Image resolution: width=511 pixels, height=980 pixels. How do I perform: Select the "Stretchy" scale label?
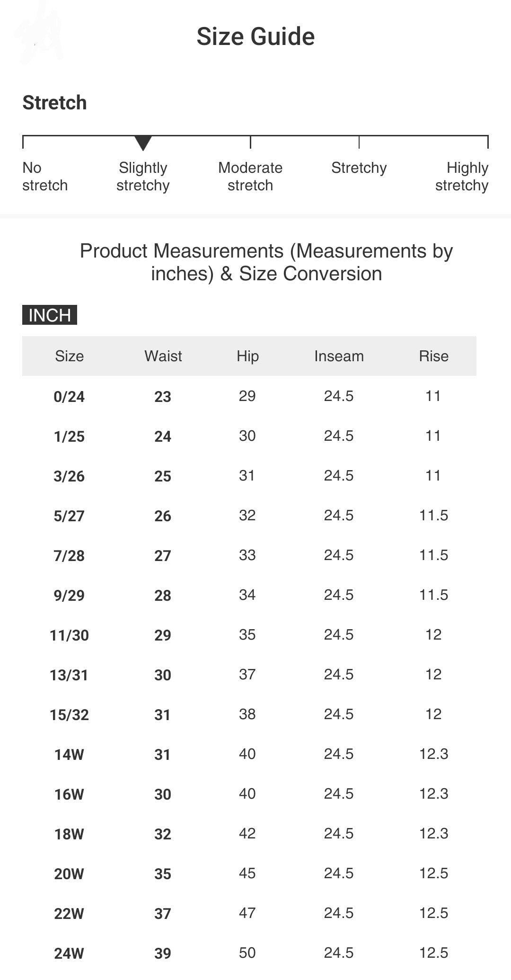pos(359,168)
